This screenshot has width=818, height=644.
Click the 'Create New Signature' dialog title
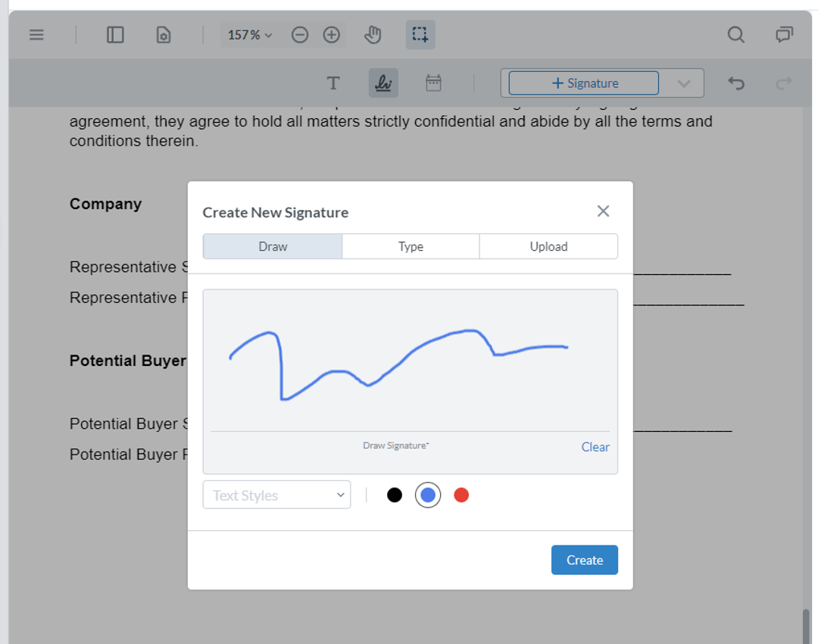[276, 212]
